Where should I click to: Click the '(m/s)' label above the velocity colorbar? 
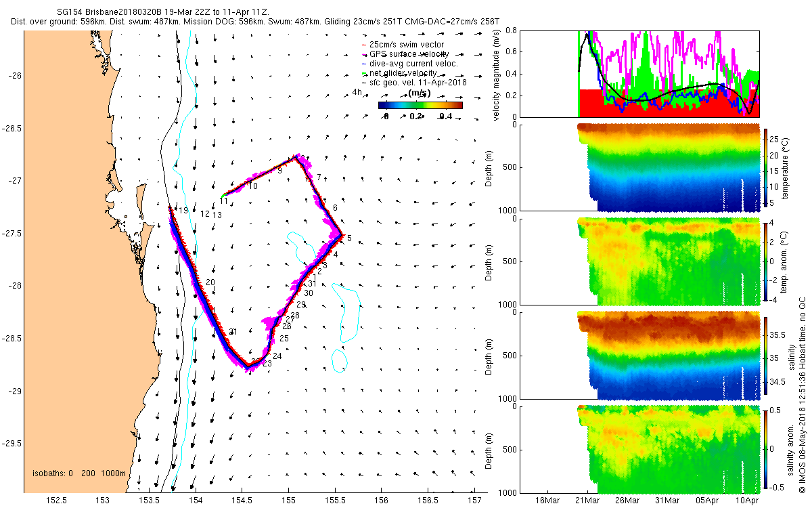click(420, 93)
